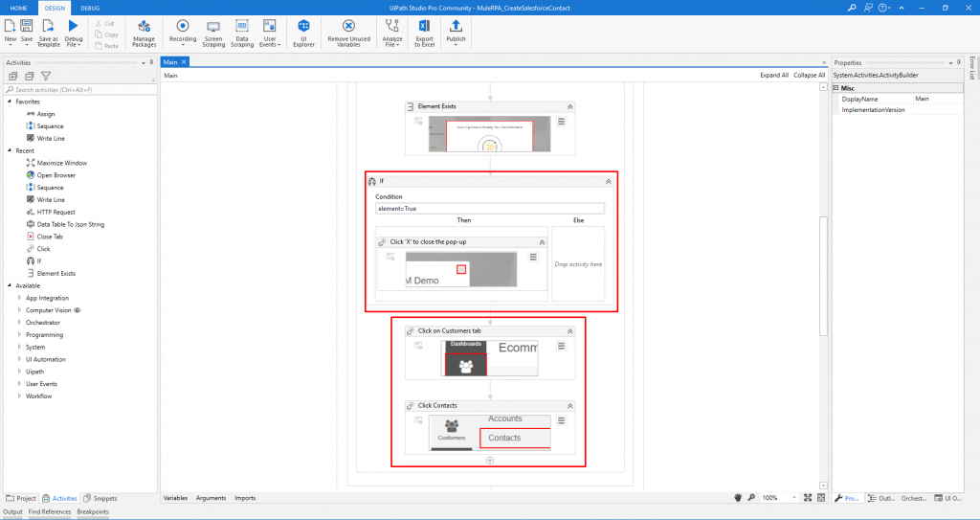Click Collapse All link
The image size is (980, 520).
click(810, 75)
